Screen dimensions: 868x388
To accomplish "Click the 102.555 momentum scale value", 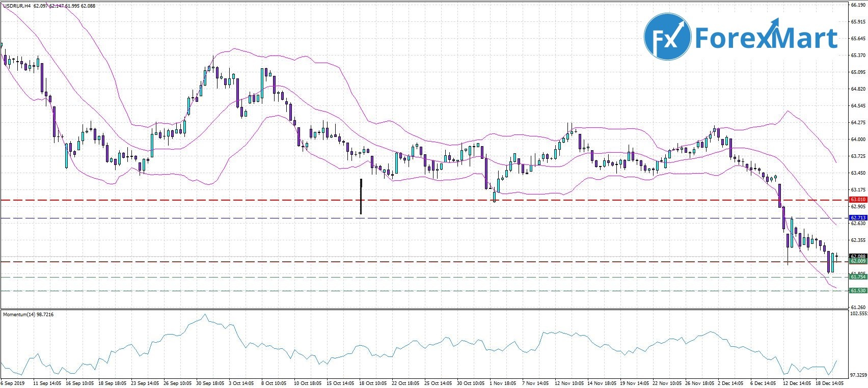I will click(859, 314).
